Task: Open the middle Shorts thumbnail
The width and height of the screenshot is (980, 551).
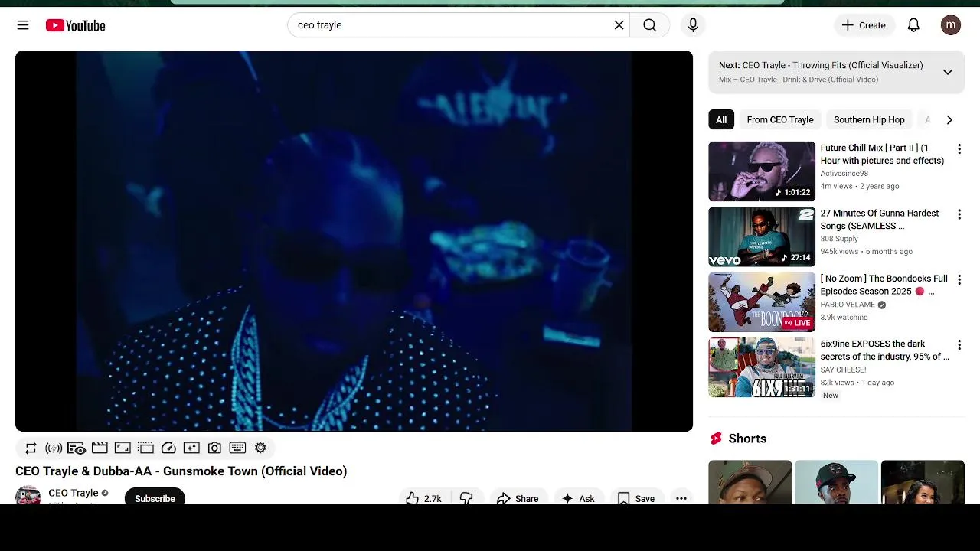Action: [836, 481]
